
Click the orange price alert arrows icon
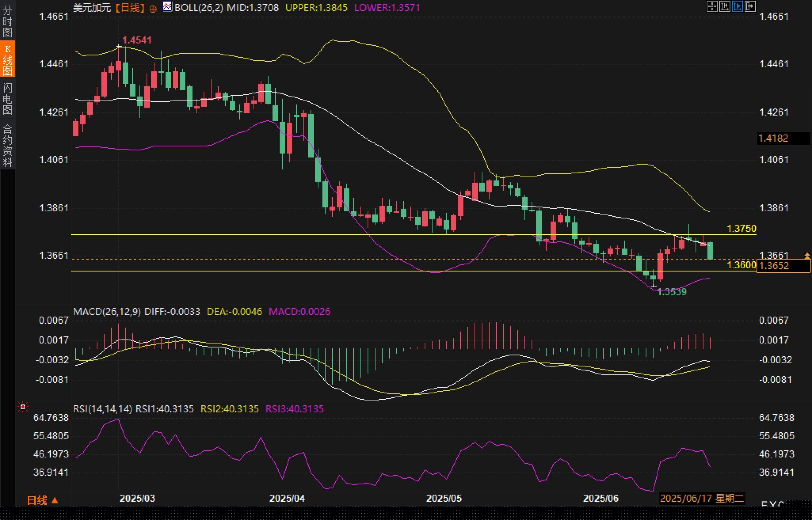point(807,256)
